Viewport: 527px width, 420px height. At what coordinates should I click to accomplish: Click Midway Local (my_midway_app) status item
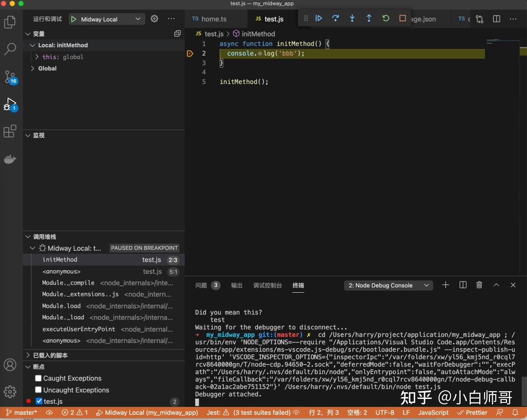[x=147, y=413]
